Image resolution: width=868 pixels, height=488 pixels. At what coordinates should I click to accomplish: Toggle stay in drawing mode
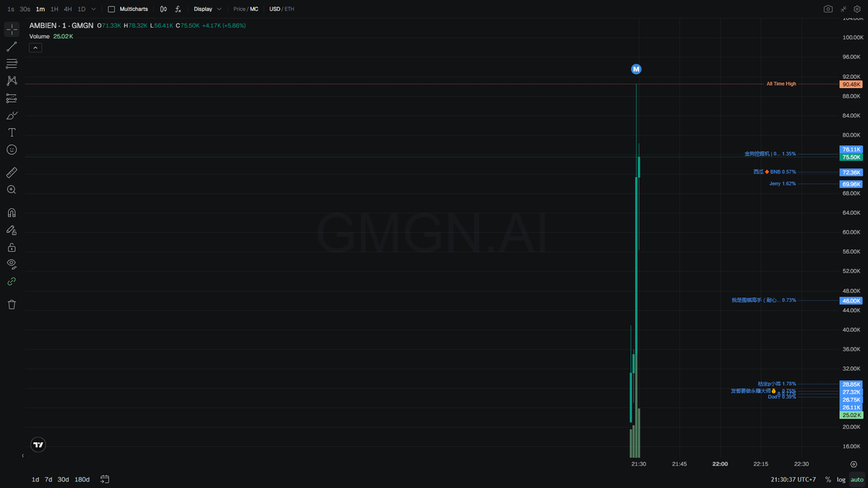click(12, 230)
